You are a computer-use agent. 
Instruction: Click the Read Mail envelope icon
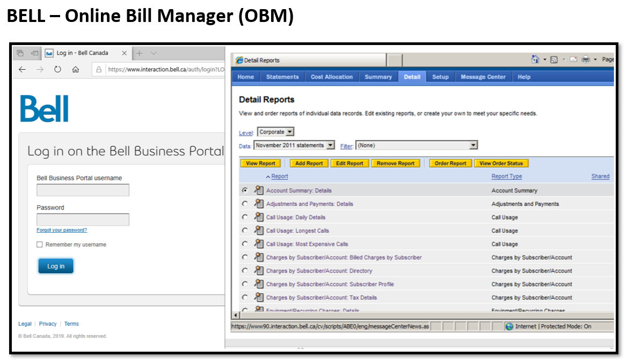click(573, 60)
